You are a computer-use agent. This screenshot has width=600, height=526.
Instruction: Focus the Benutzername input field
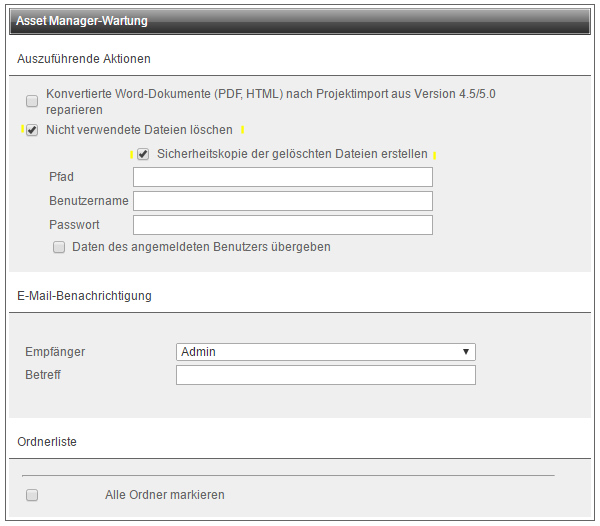tap(282, 201)
